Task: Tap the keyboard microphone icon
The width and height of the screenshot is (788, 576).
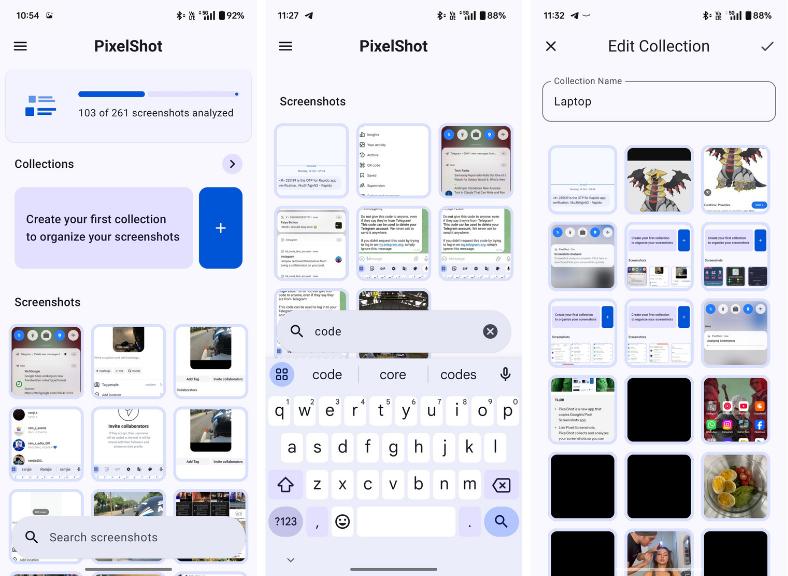Action: 506,374
